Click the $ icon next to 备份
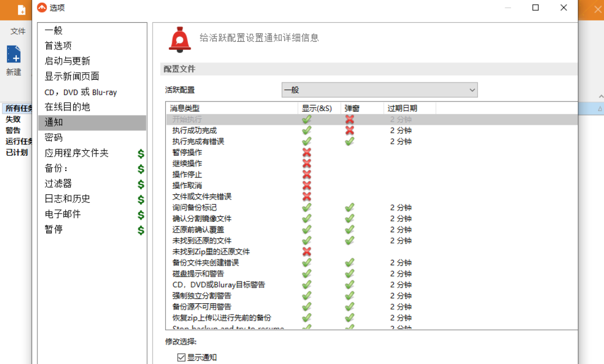Image resolution: width=604 pixels, height=364 pixels. click(x=140, y=168)
